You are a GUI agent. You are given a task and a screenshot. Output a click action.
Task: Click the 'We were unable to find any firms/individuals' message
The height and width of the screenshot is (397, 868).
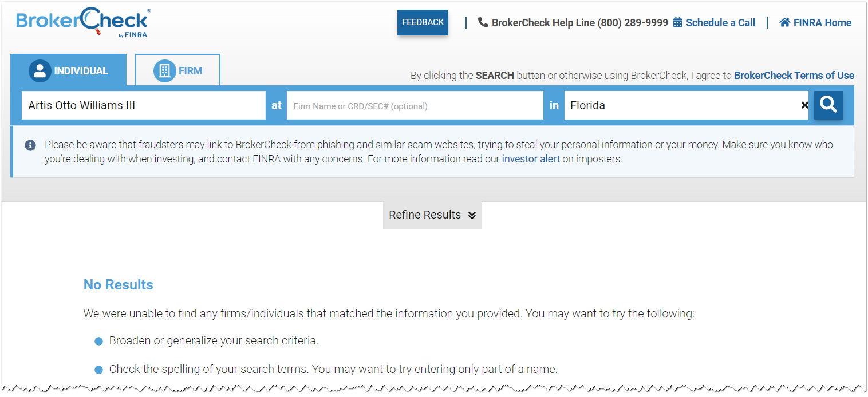[389, 314]
